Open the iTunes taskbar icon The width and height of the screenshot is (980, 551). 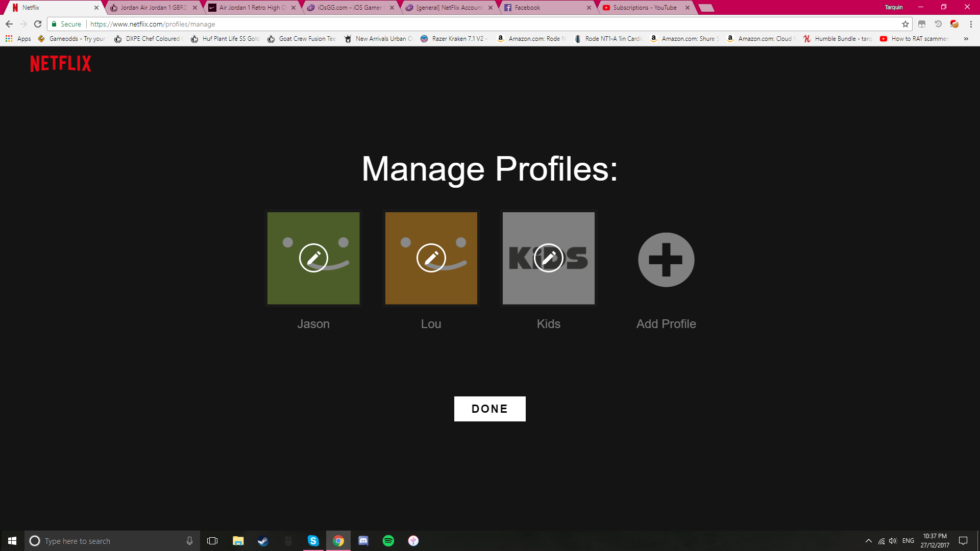click(413, 541)
